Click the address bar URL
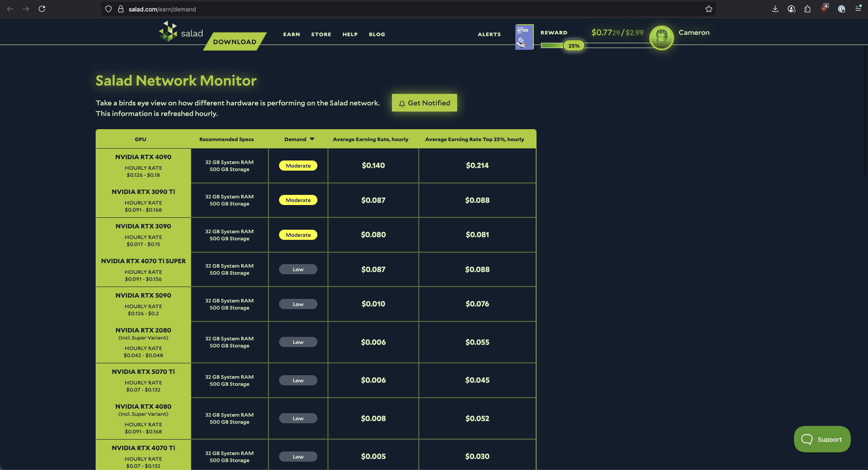 162,9
